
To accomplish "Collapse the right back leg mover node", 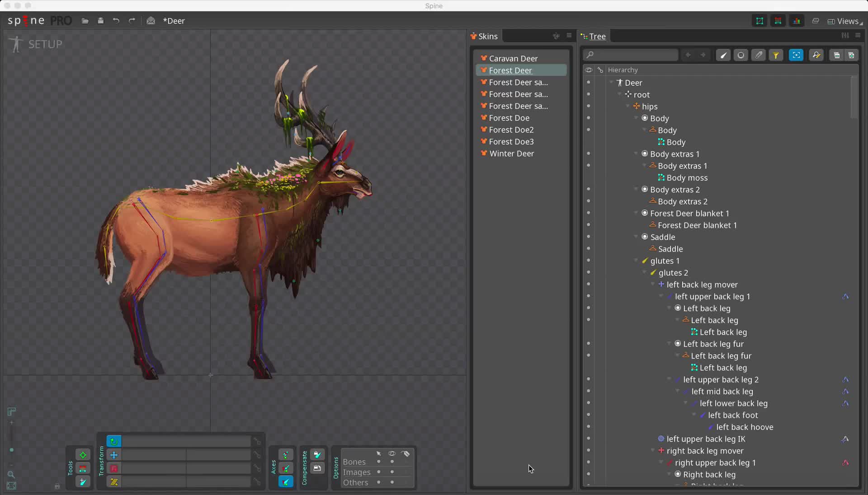I will pyautogui.click(x=652, y=450).
